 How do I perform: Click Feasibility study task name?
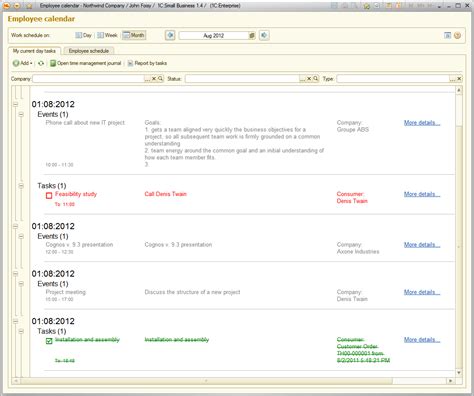click(x=76, y=194)
